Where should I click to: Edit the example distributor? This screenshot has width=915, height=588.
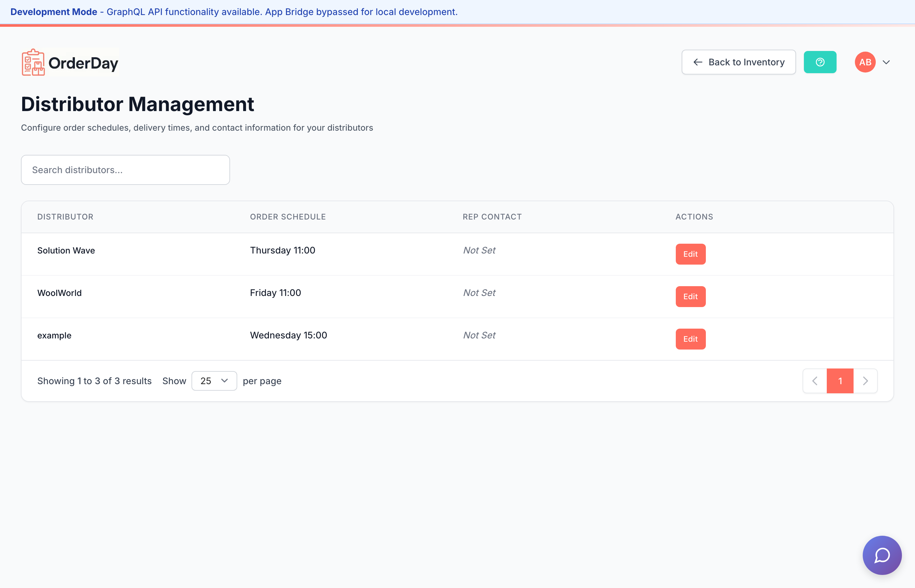[x=690, y=339]
